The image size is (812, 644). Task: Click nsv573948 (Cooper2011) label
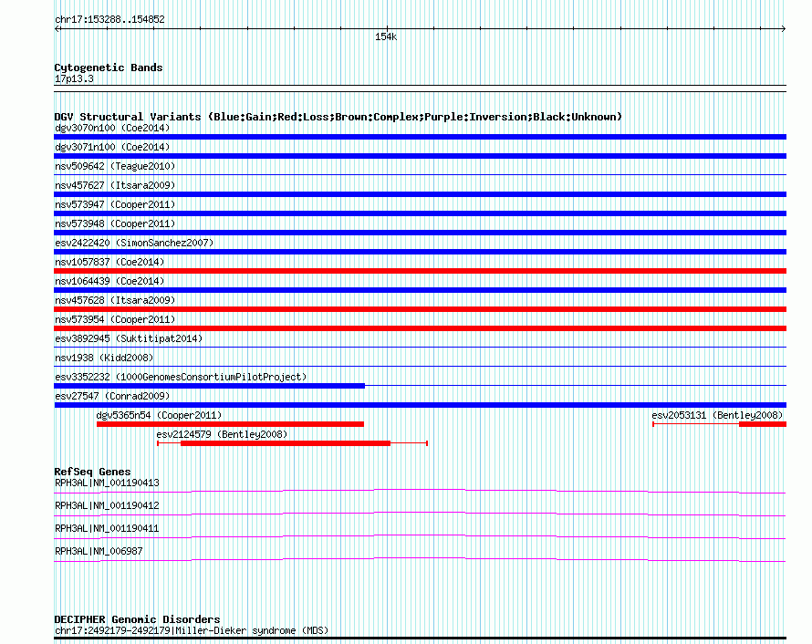[115, 223]
